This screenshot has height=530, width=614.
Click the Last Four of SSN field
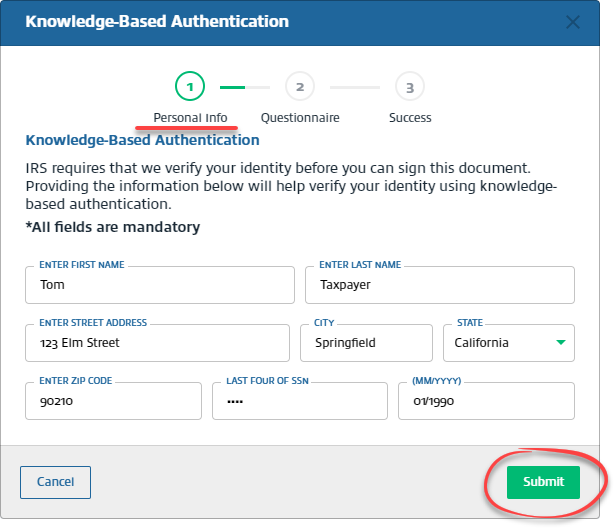pos(300,401)
